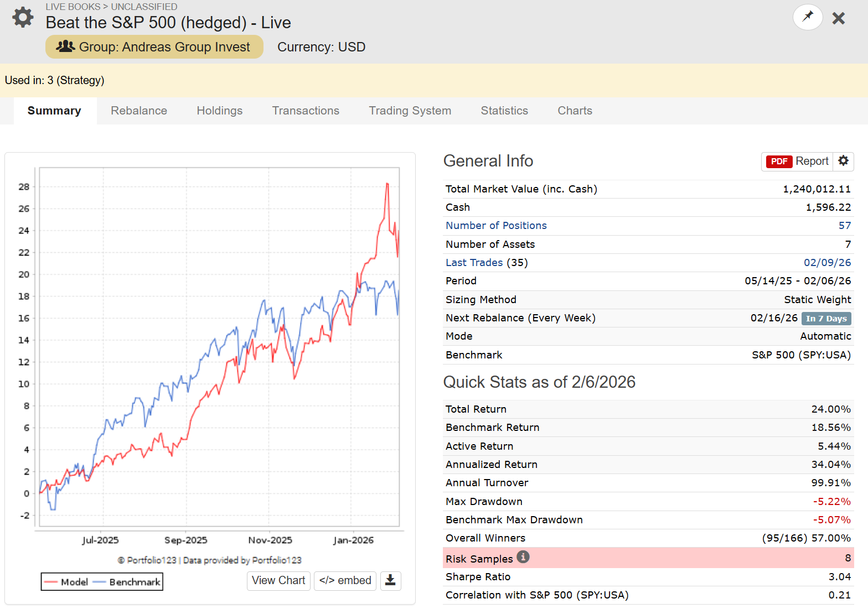Go to the Transactions tab
868x614 pixels.
pyautogui.click(x=306, y=111)
